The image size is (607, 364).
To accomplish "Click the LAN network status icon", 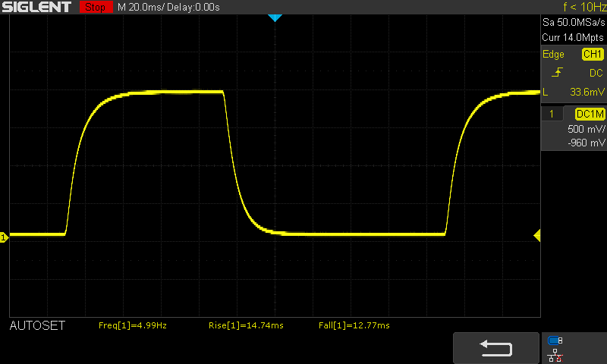I will [x=555, y=355].
